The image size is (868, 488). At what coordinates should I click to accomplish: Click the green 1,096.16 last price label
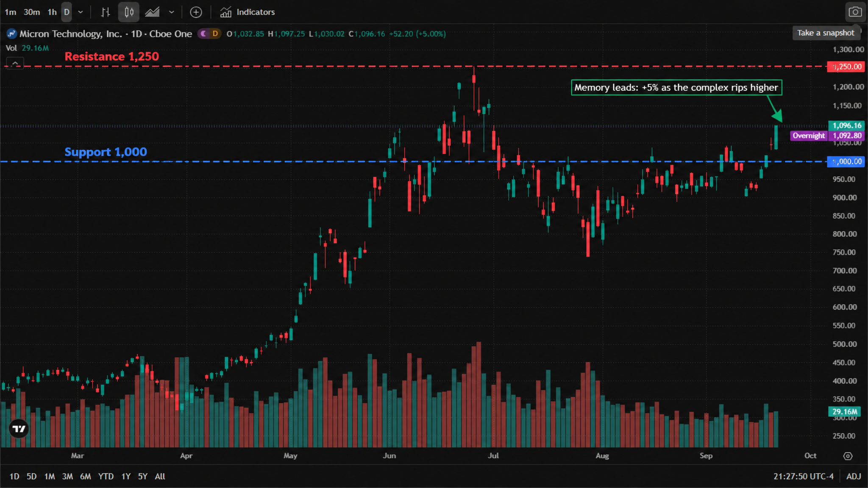click(x=846, y=125)
